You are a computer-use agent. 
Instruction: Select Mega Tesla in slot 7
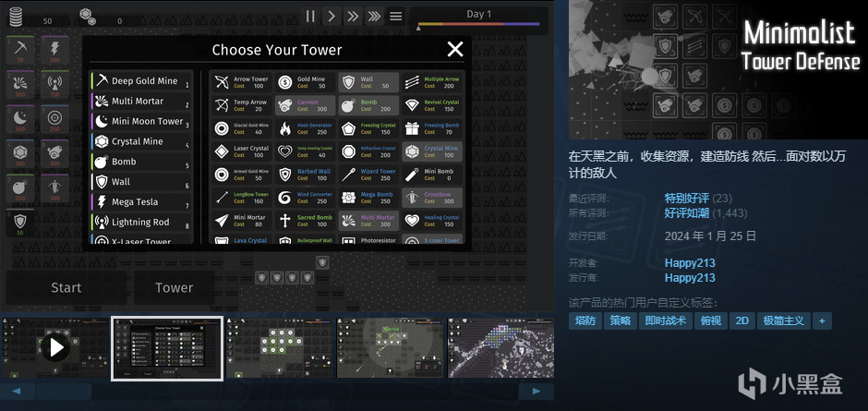(x=141, y=202)
